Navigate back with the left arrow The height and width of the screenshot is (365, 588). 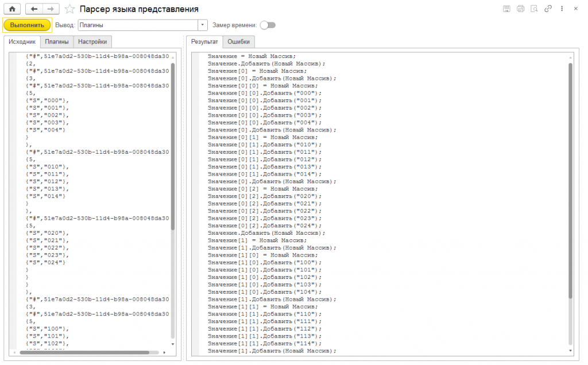[34, 9]
